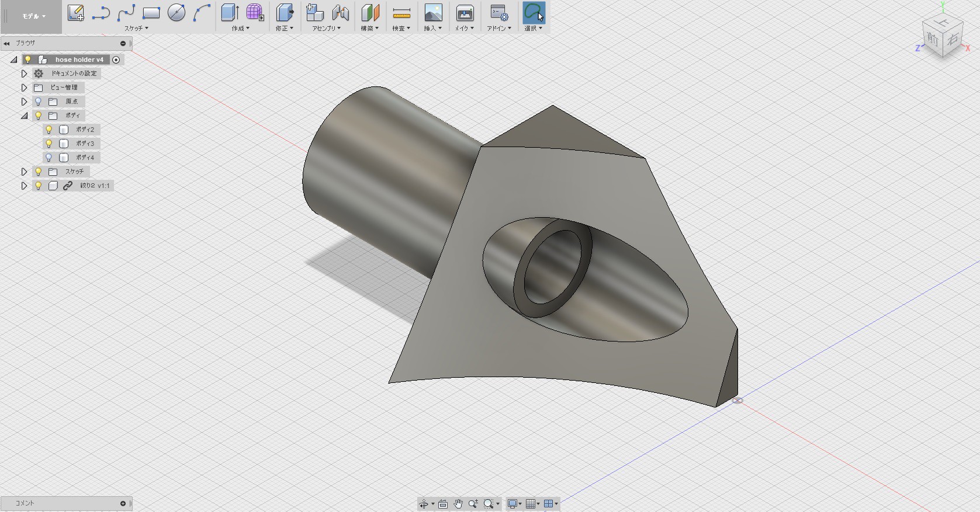Click the Grid and Snaps icon
Viewport: 980px width, 512px height.
531,503
